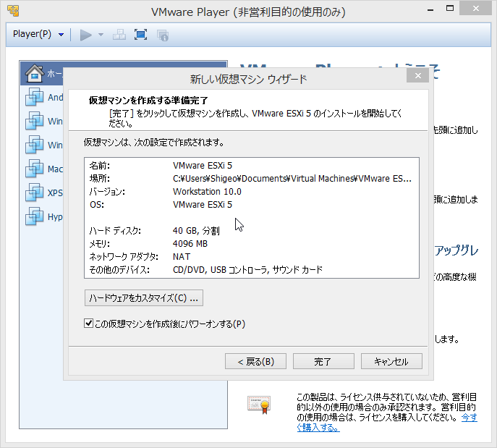
Task: Click ハードウェアをカスタマイズ(C) button
Action: (x=143, y=298)
